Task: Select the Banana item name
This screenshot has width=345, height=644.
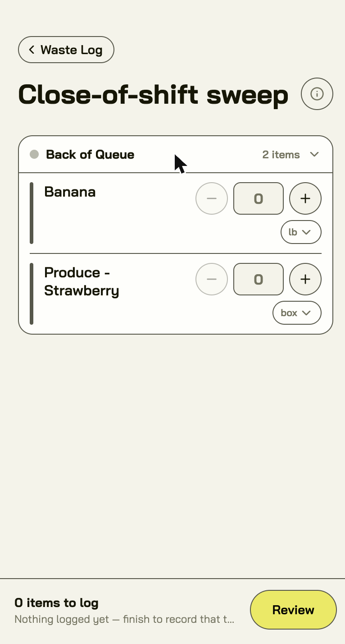Action: tap(70, 192)
